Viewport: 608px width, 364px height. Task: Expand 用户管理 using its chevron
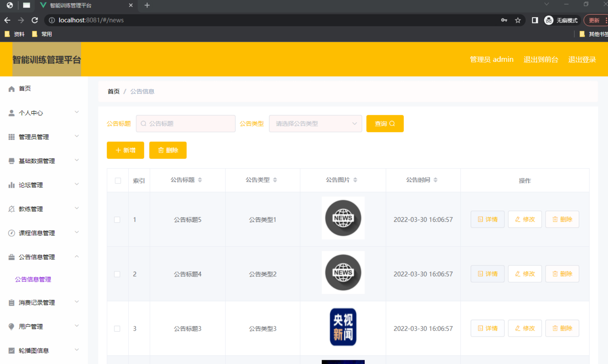pos(77,326)
